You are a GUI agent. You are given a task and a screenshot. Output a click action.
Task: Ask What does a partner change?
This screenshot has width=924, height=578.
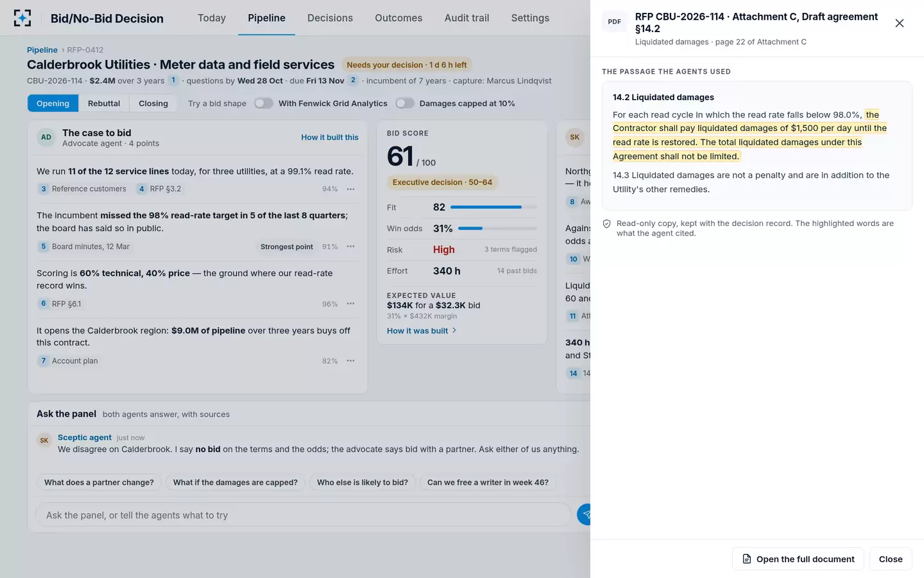(99, 482)
